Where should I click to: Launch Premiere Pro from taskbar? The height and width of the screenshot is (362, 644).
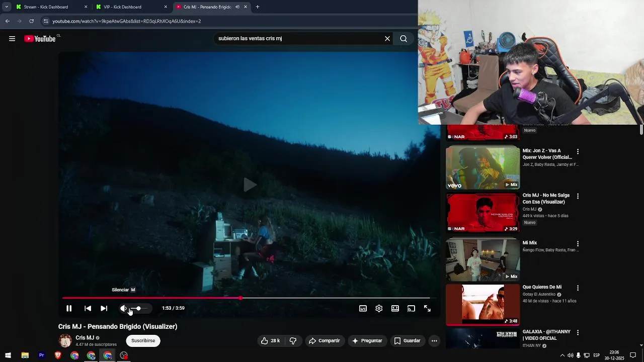[x=41, y=355]
